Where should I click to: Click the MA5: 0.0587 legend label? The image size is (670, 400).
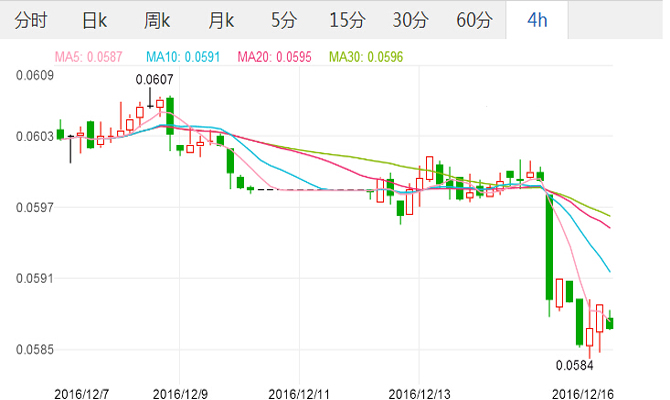(x=88, y=57)
